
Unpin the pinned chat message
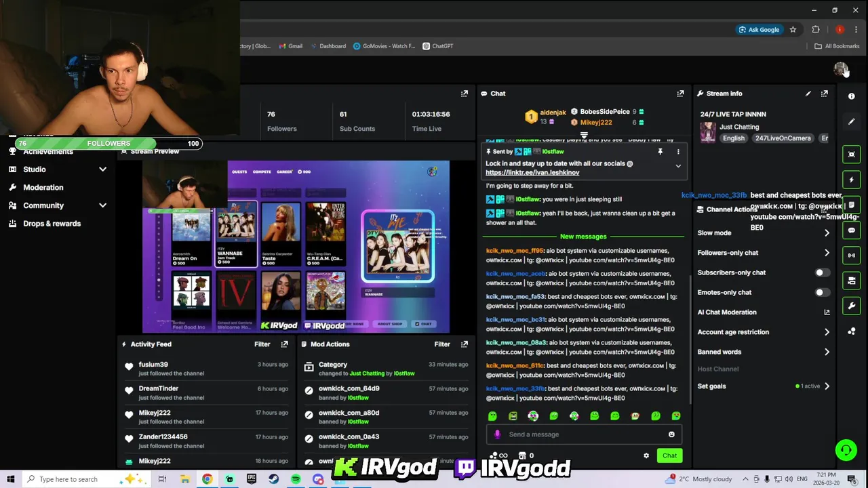(660, 152)
